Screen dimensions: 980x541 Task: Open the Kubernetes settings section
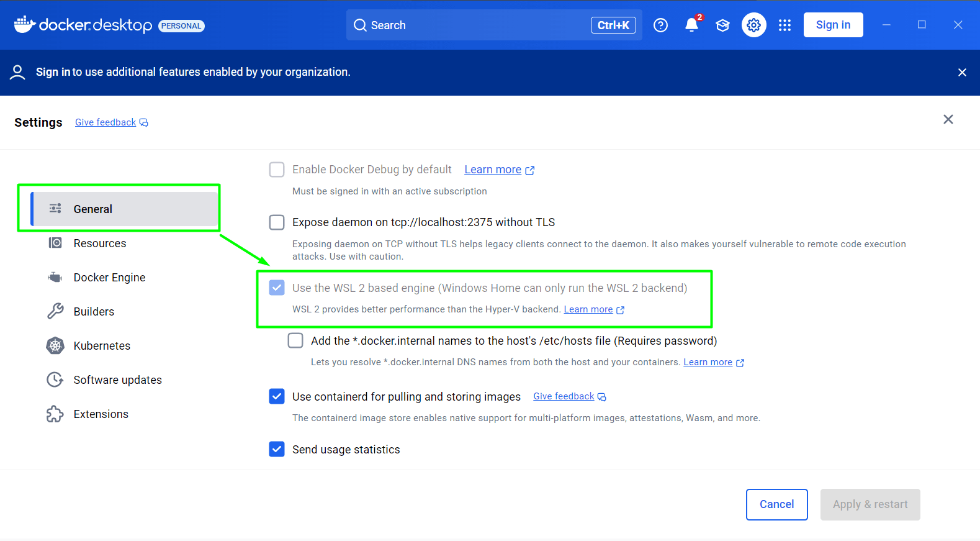click(124, 345)
